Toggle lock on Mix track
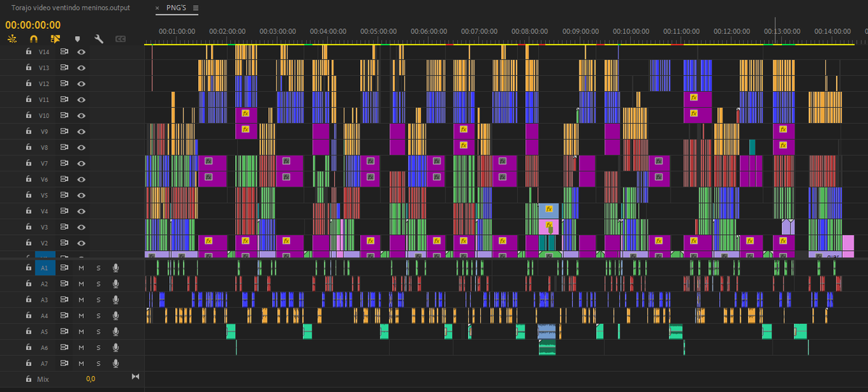 tap(29, 378)
